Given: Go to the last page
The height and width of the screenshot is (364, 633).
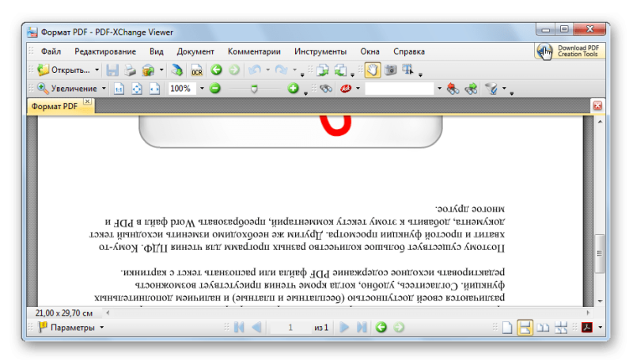Looking at the screenshot, I should click(x=362, y=328).
